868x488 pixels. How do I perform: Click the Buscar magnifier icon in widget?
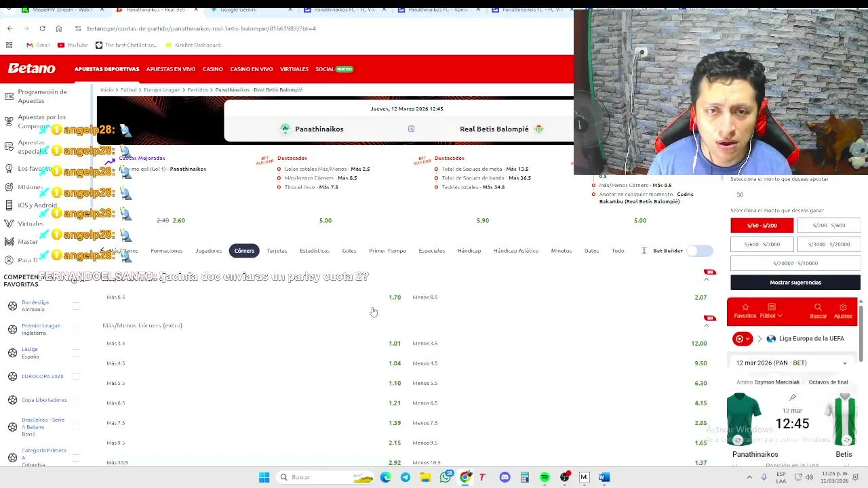818,307
